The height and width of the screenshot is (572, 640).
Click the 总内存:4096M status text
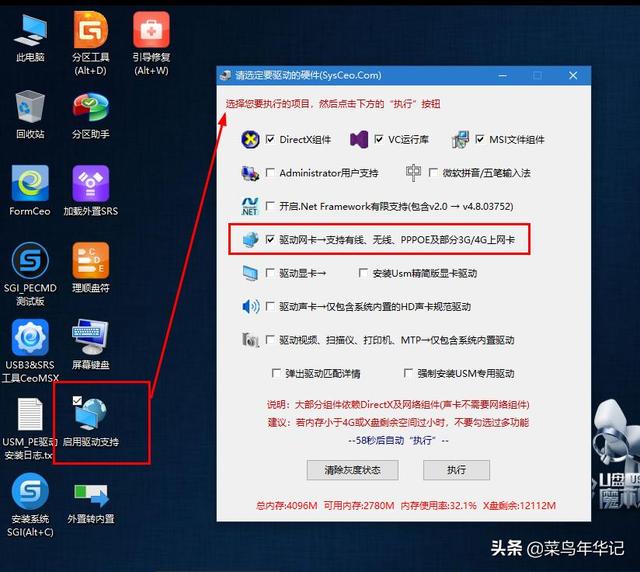tap(287, 505)
